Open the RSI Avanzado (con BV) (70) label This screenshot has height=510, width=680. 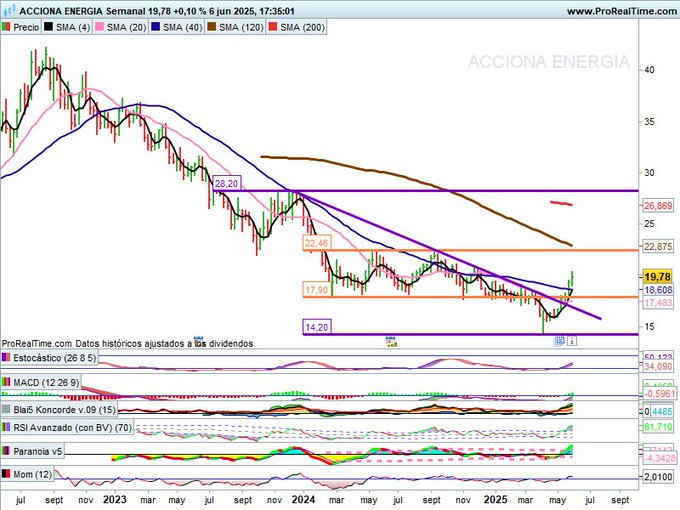click(x=72, y=428)
